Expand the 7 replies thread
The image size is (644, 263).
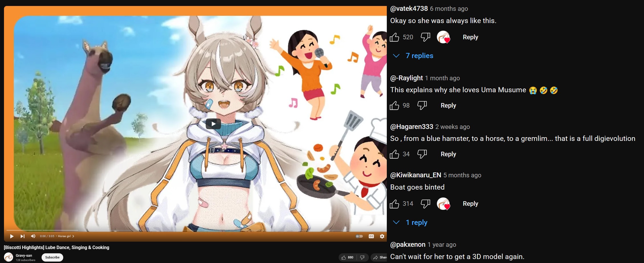click(x=413, y=56)
